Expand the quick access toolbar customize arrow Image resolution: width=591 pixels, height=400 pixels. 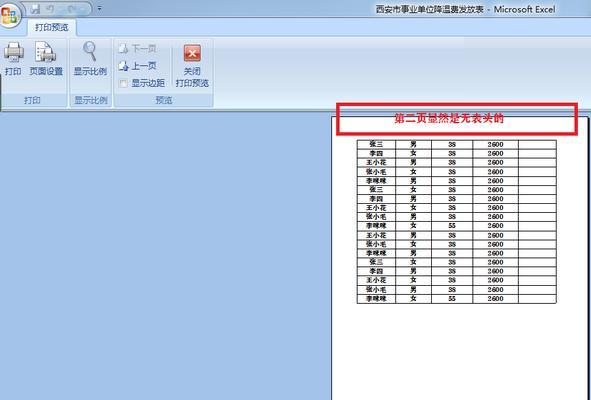[x=100, y=8]
